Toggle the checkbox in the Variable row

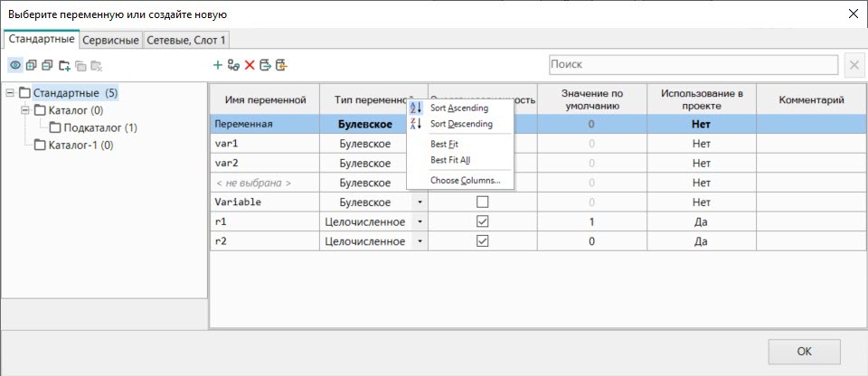pyautogui.click(x=482, y=202)
